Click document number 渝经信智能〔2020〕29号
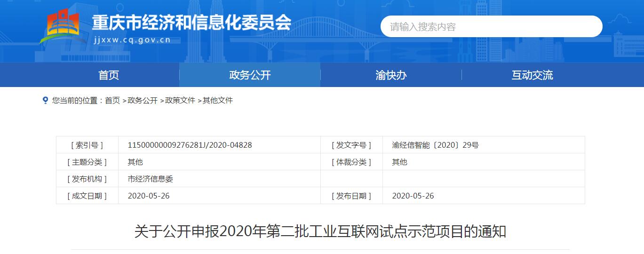This screenshot has height=254, width=644. click(x=435, y=145)
